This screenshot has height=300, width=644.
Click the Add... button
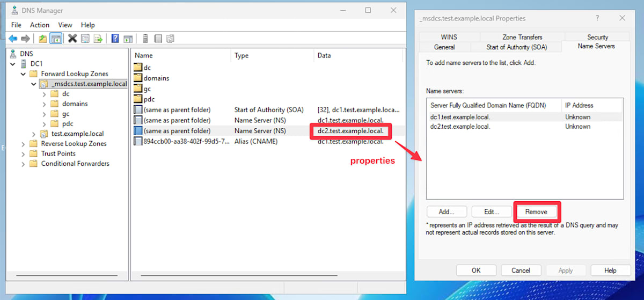point(447,211)
